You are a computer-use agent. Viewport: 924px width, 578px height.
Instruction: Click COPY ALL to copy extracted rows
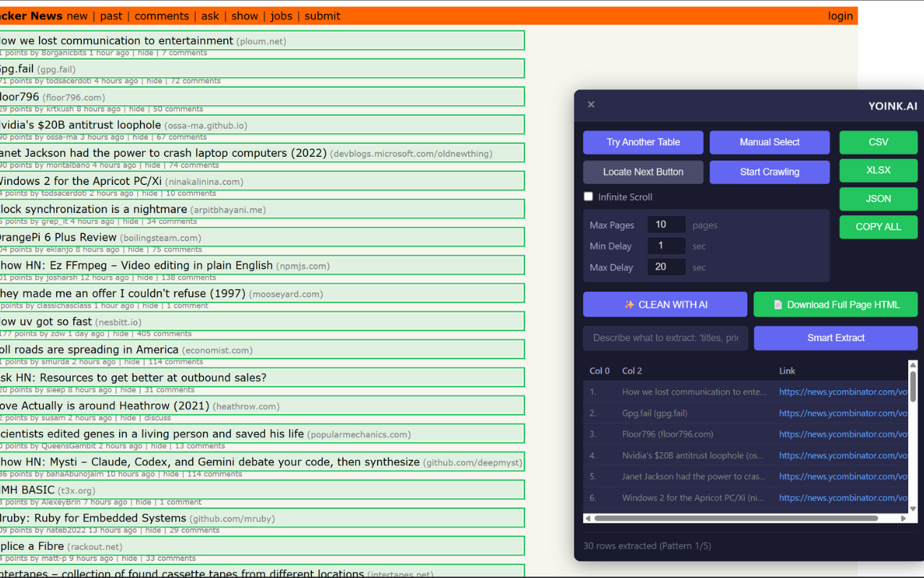[878, 227]
